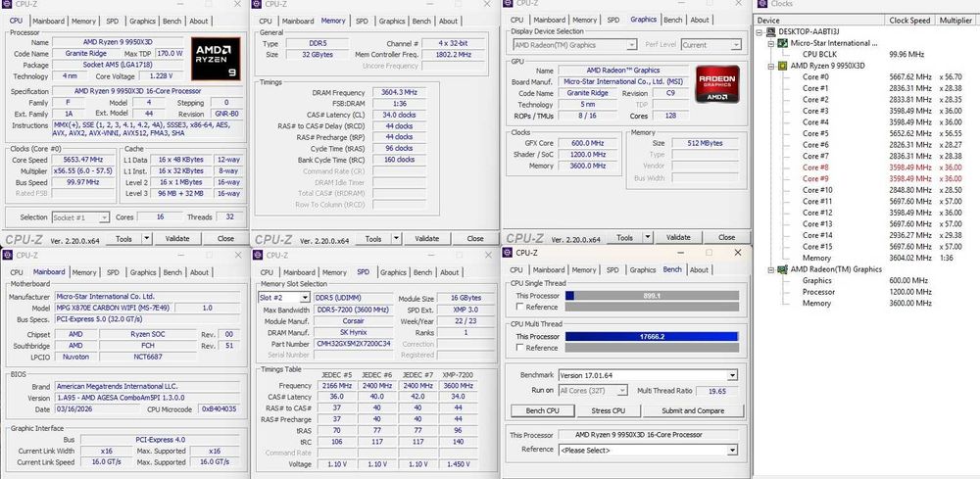Collapse the AMD Ryzen 9 9950X3D tree node

[x=770, y=67]
